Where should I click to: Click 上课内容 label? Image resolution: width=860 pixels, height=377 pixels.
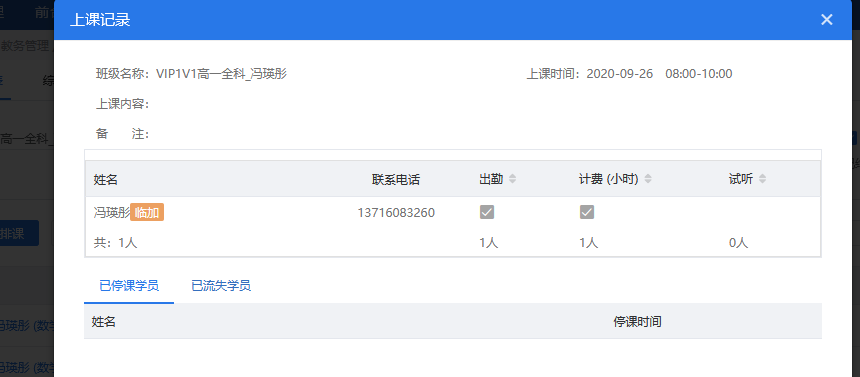click(122, 104)
